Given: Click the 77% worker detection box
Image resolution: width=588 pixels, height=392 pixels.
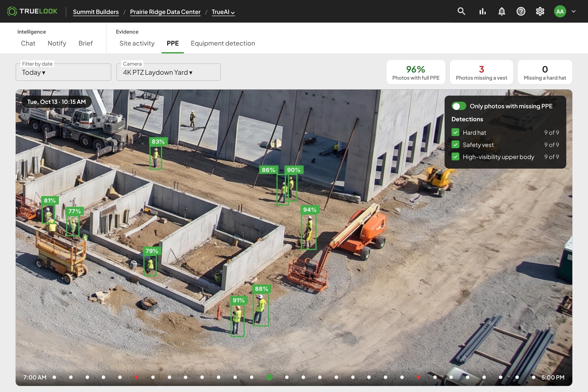Looking at the screenshot, I should (x=73, y=225).
